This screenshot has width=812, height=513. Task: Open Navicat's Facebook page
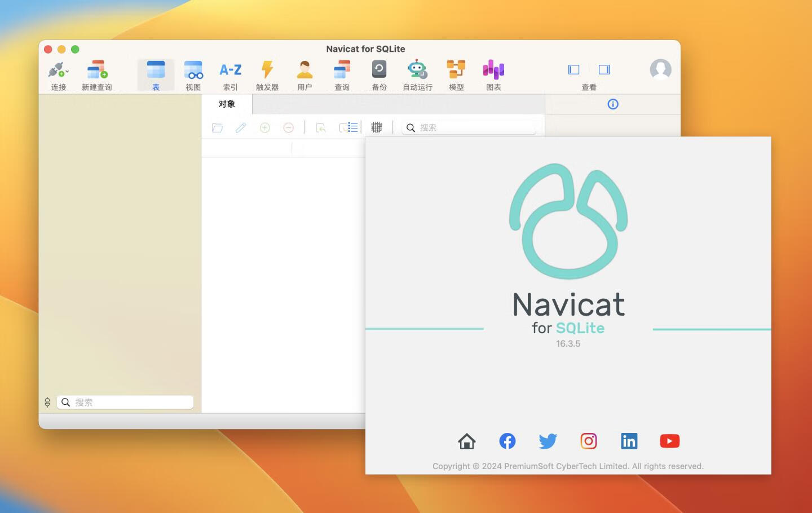point(507,441)
